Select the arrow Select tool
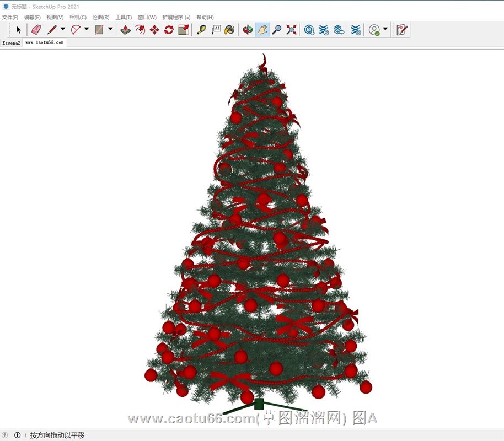 (x=19, y=30)
